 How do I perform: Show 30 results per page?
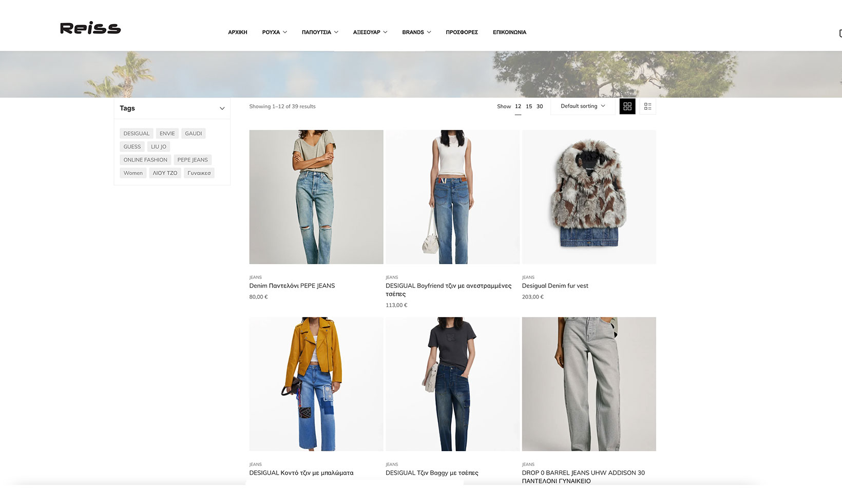[539, 106]
